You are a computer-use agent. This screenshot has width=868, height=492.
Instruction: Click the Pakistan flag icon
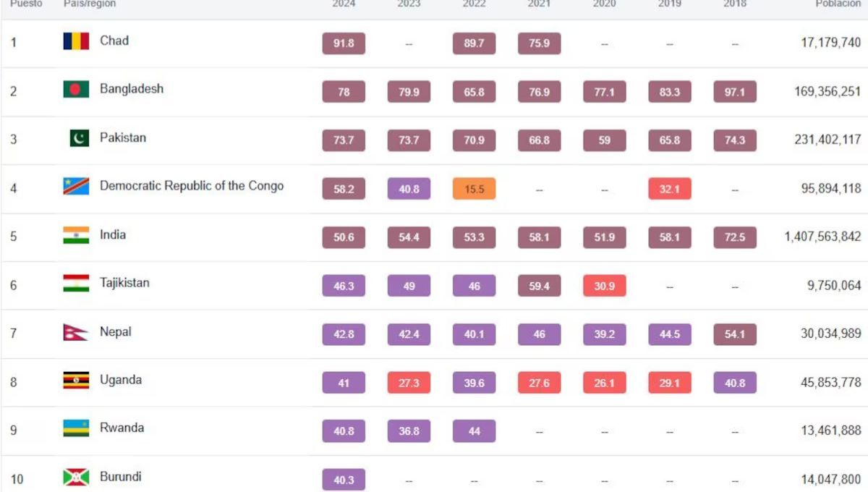click(79, 138)
